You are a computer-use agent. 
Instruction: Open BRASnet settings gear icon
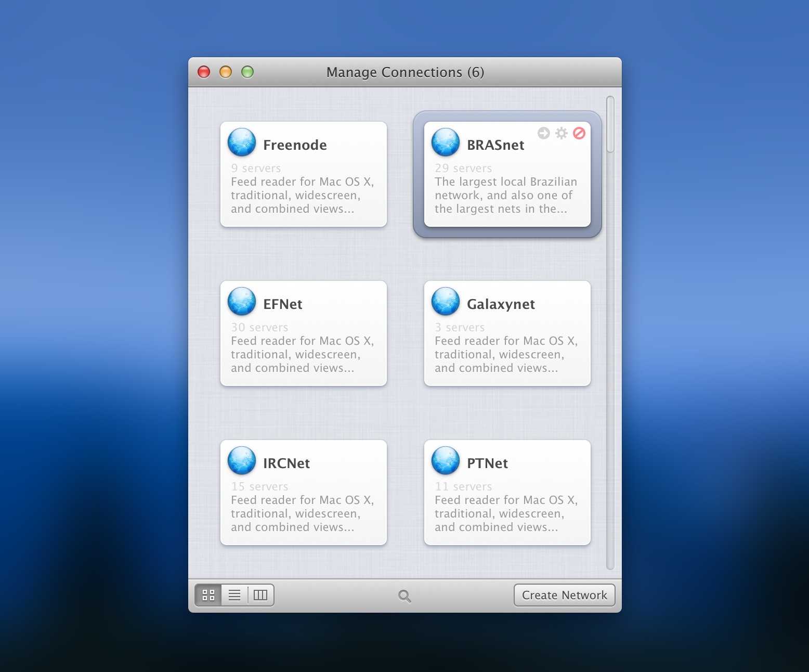[562, 133]
